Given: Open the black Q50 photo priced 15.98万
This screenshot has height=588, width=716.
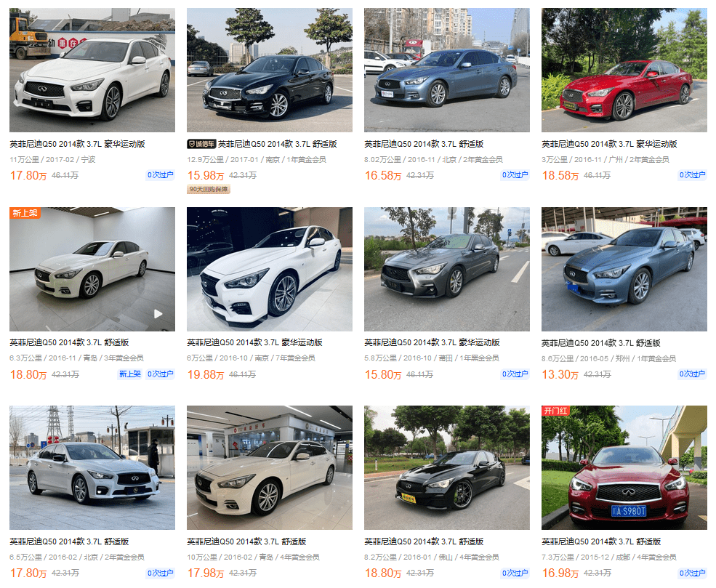Looking at the screenshot, I should (x=270, y=71).
